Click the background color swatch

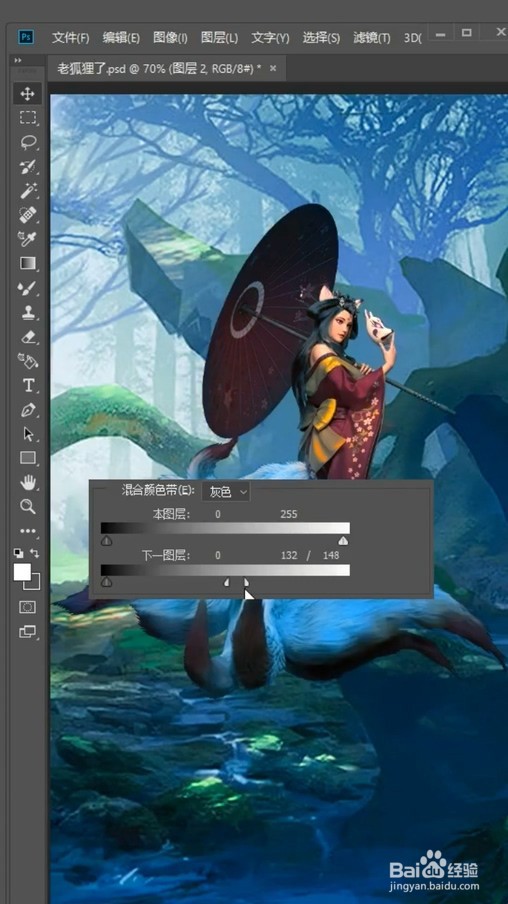(x=35, y=584)
